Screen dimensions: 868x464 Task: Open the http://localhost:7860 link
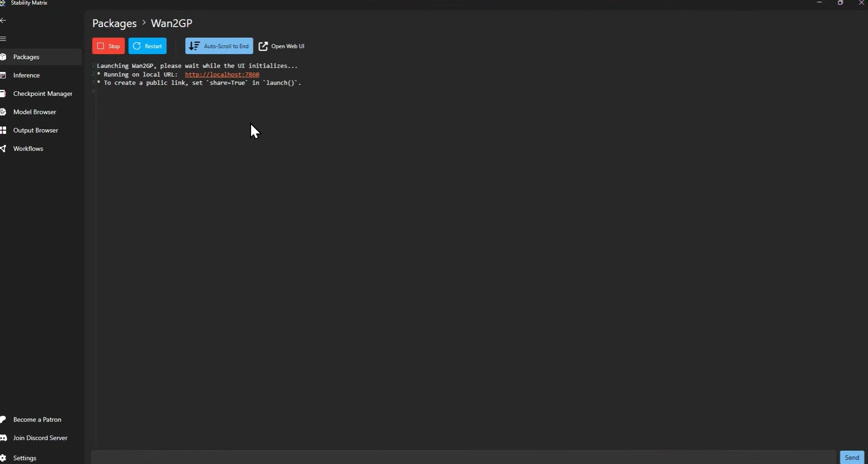coord(222,74)
